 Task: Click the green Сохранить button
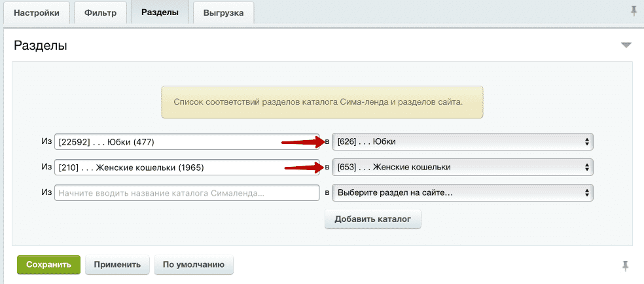coord(48,264)
